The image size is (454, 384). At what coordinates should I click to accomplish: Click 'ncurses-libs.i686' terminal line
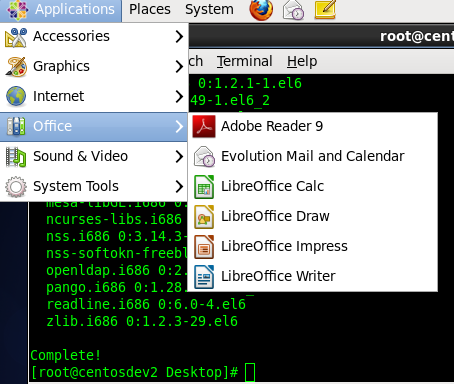[x=114, y=220]
